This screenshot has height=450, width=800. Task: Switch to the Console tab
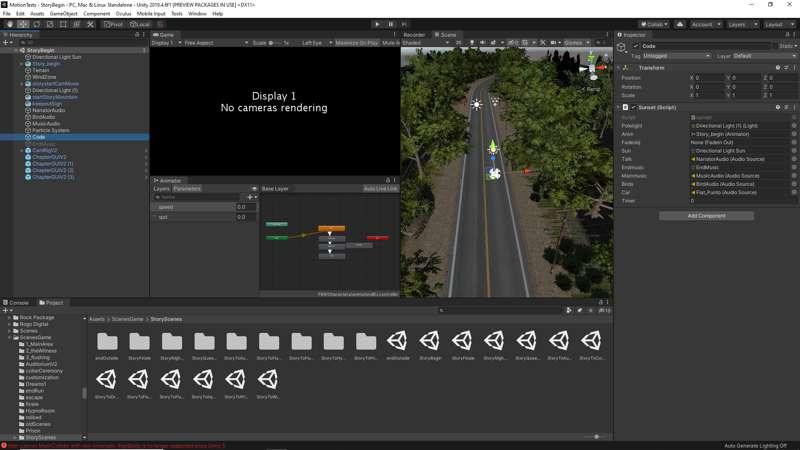click(16, 303)
